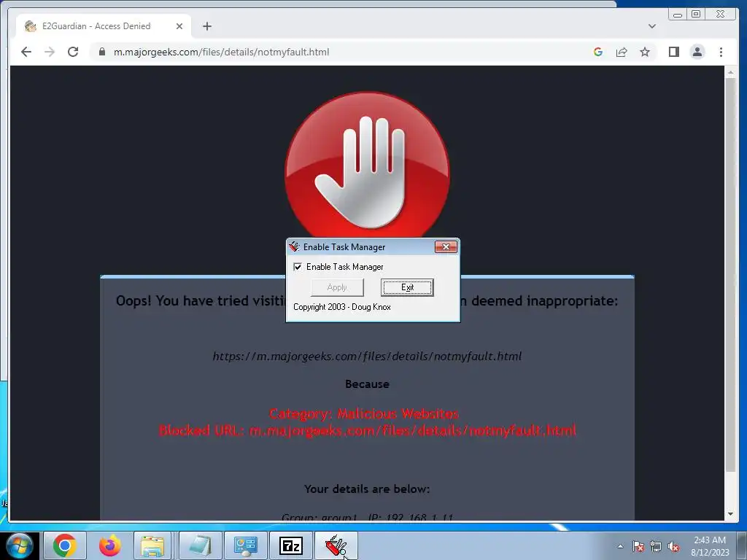Click 'Your details are below:' heading

(367, 489)
